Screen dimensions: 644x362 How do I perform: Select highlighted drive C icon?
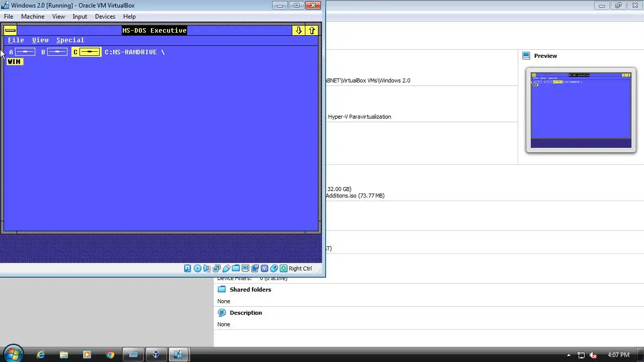(86, 52)
